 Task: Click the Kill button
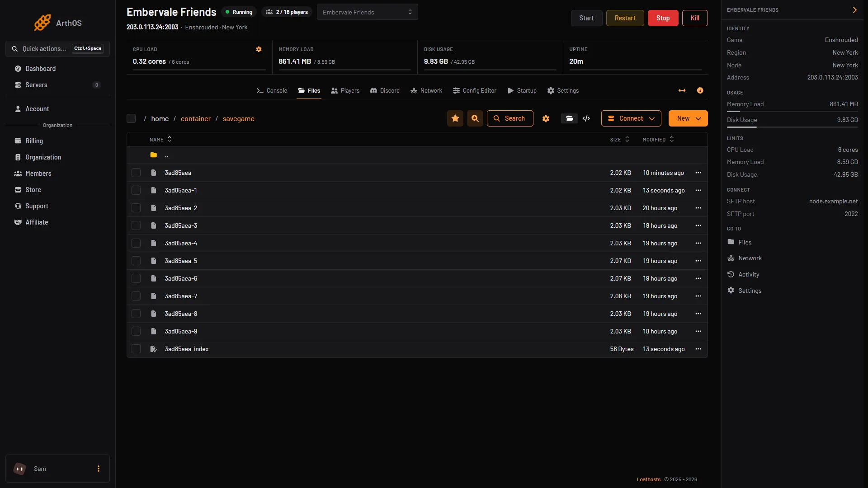pyautogui.click(x=695, y=18)
